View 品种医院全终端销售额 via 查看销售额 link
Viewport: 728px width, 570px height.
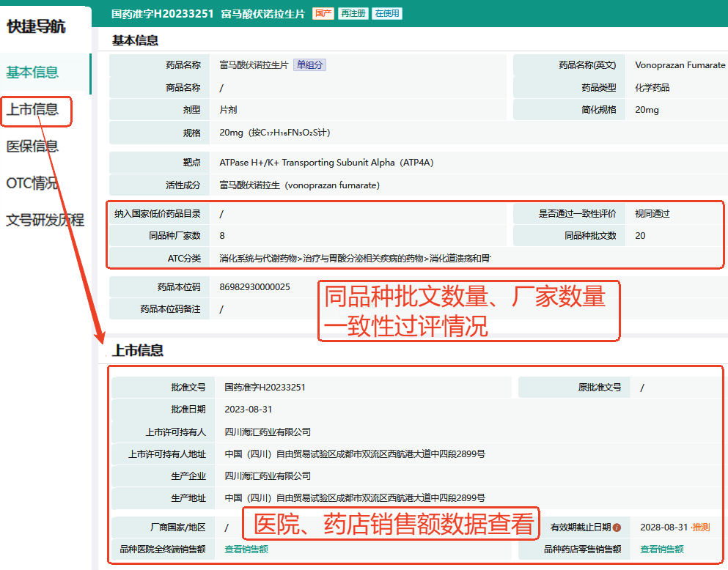246,549
